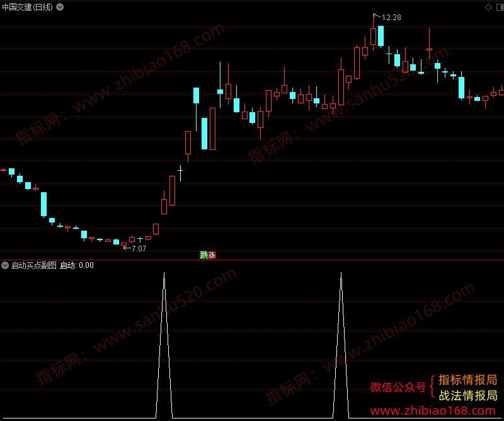This screenshot has width=504, height=421.
Task: Open the dropdown next to 中国交建(日线)
Action: [60, 7]
